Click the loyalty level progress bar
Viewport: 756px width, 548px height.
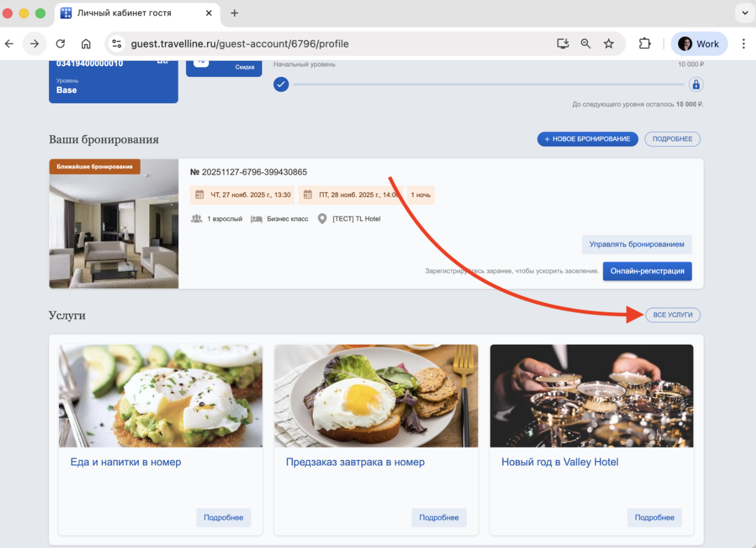coord(488,85)
